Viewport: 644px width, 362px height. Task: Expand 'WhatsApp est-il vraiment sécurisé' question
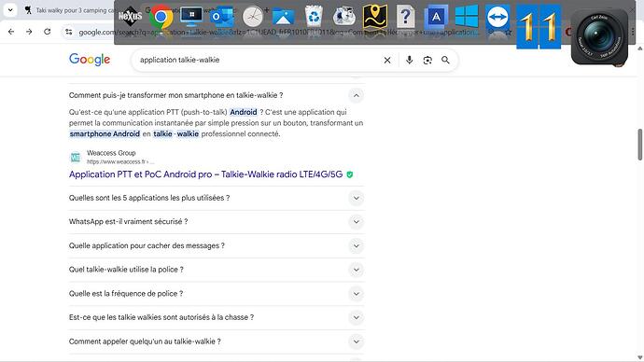tap(357, 222)
